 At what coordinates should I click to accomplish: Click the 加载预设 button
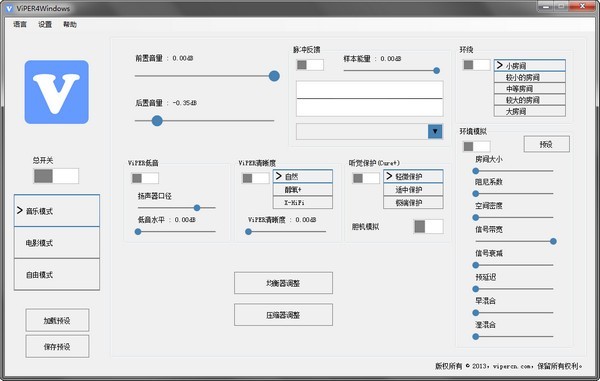point(57,320)
